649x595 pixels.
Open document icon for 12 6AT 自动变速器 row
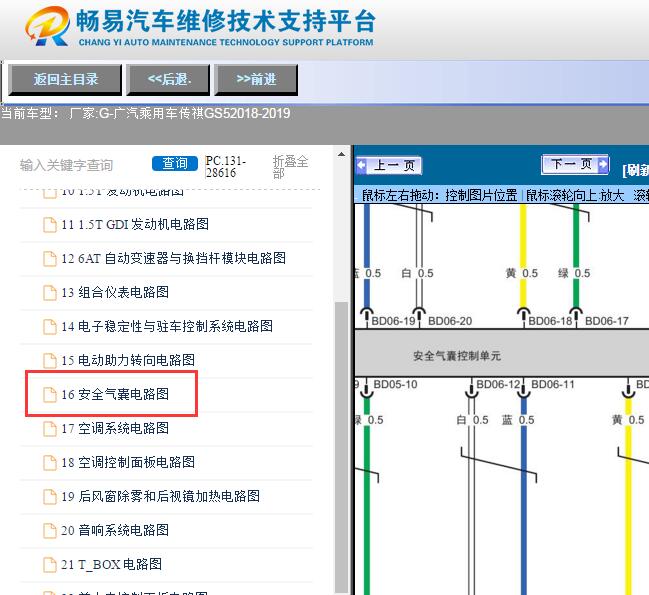pyautogui.click(x=50, y=259)
